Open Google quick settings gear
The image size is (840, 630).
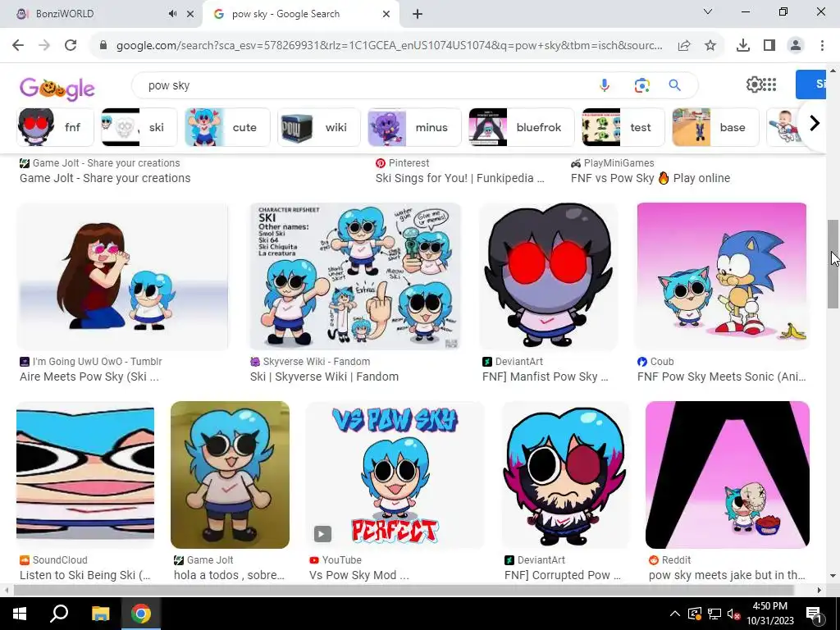click(x=754, y=84)
